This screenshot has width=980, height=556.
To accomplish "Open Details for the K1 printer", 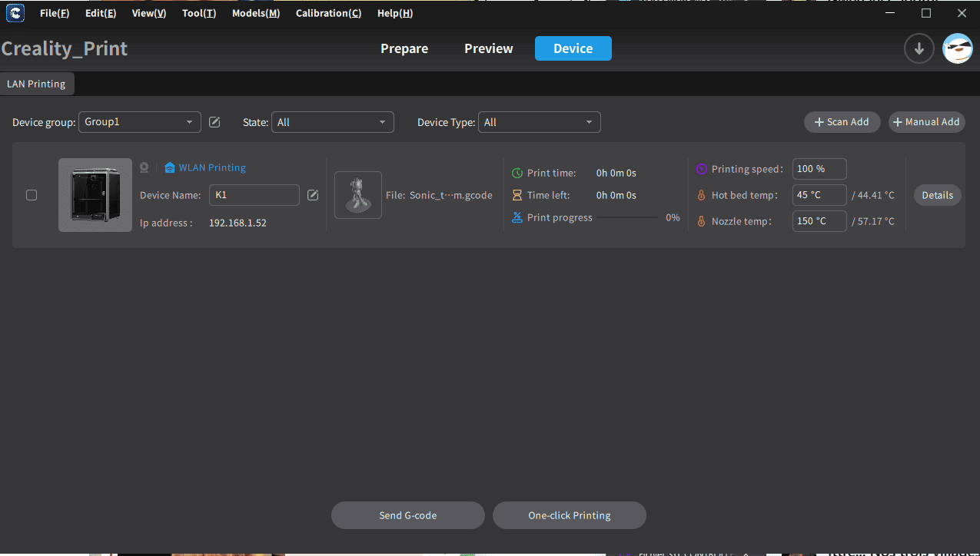I will point(937,195).
